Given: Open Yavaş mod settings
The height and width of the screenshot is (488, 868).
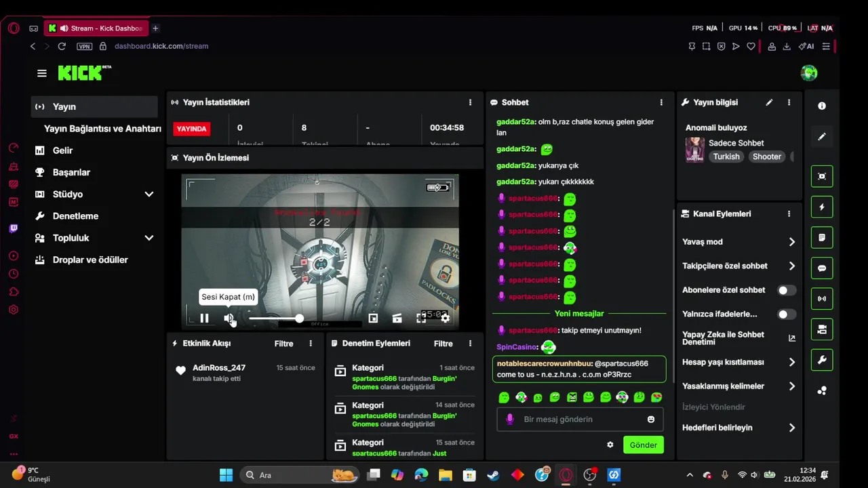Looking at the screenshot, I should click(739, 242).
